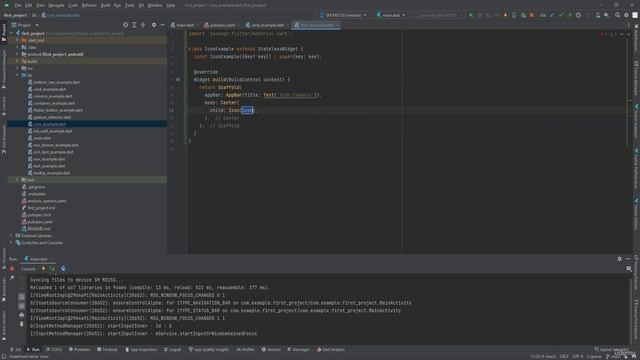Open the TODO tool window
Viewport: 640px width, 360px height.
tap(54, 349)
